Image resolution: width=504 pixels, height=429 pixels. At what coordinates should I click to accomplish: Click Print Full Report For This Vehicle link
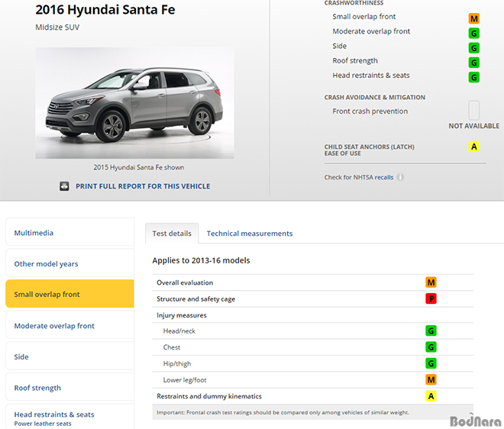coord(143,186)
